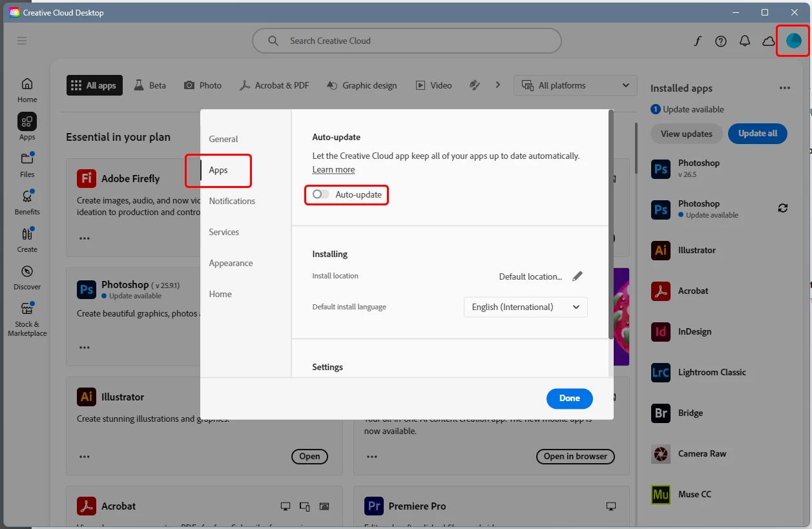This screenshot has height=529, width=812.
Task: Click the Update available notice under Installed apps
Action: [x=687, y=110]
